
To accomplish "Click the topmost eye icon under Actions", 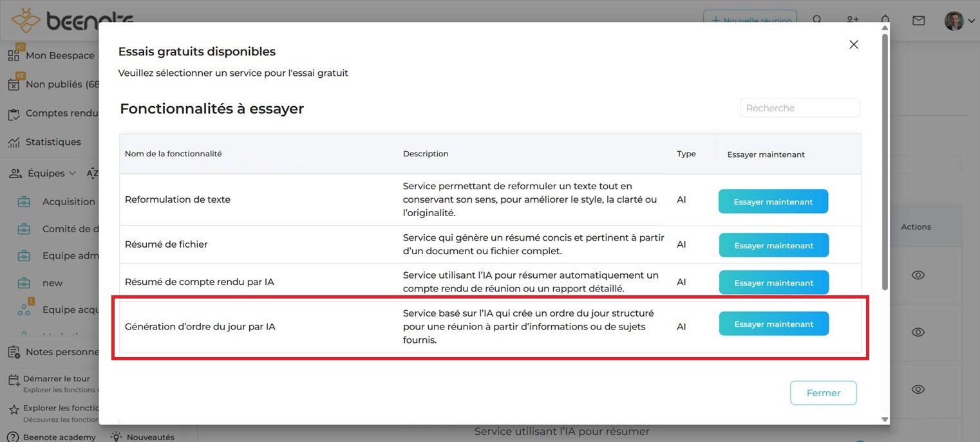I will pyautogui.click(x=918, y=275).
